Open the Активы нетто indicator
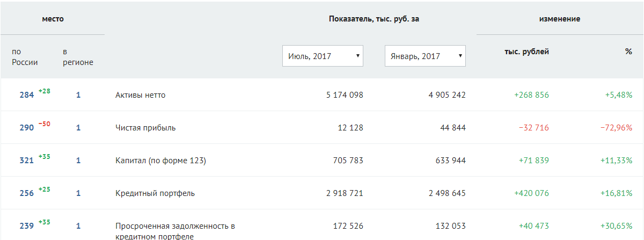This screenshot has height=240, width=644. click(x=141, y=95)
